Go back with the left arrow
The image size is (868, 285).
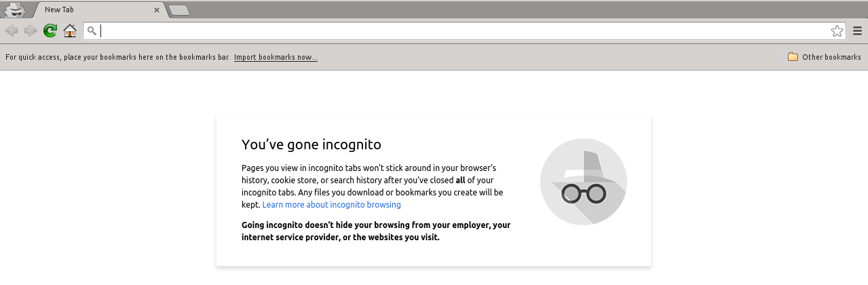(x=11, y=31)
